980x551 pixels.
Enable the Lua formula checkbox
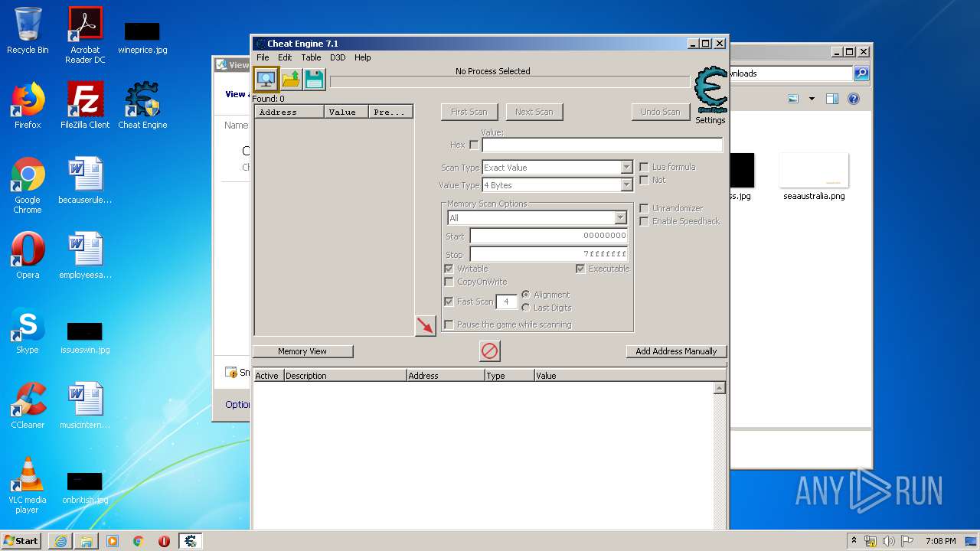pyautogui.click(x=644, y=167)
